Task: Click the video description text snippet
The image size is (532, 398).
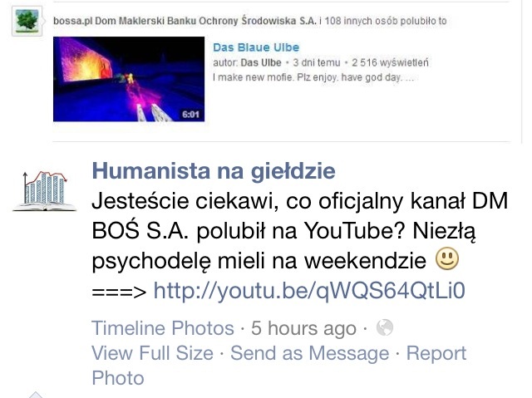Action: pos(313,77)
